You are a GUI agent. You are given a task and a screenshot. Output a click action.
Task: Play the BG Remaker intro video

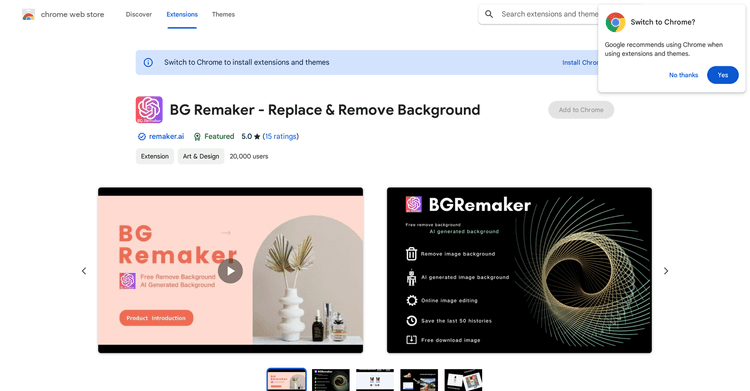(x=230, y=271)
